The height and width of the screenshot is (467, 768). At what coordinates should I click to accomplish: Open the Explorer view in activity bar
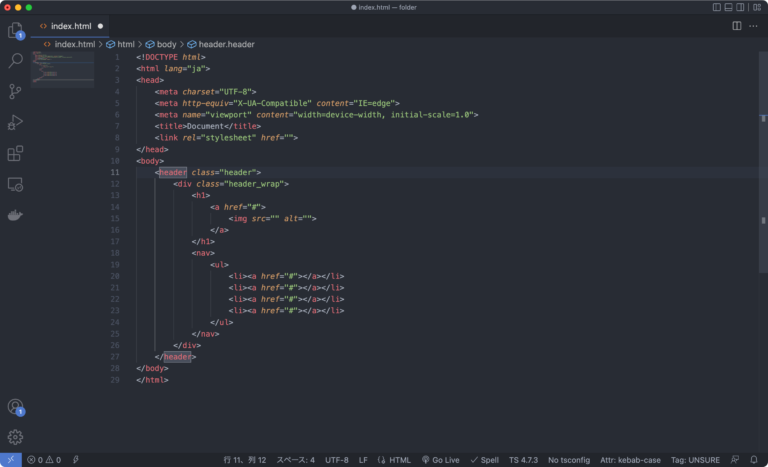(x=15, y=30)
